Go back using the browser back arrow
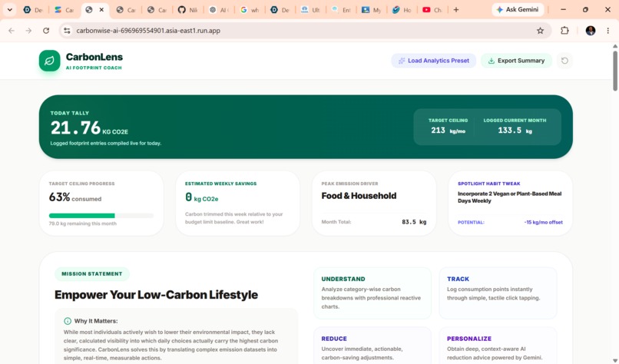 coord(12,31)
